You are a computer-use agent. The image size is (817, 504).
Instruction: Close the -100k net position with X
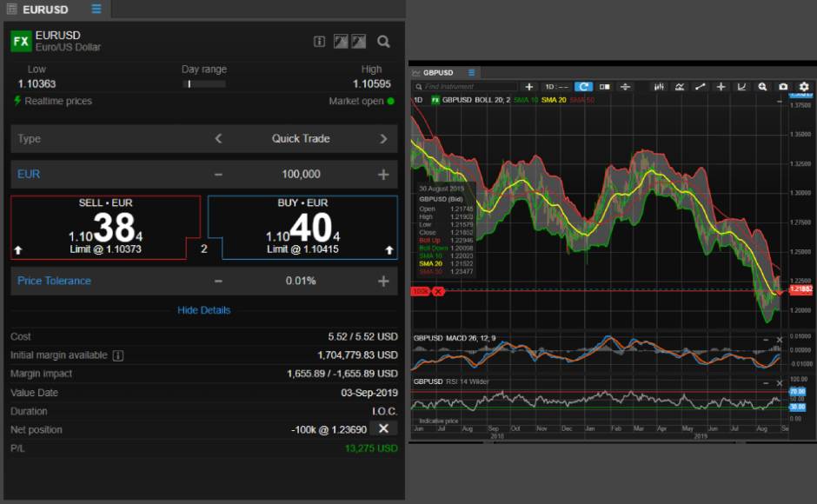click(x=383, y=428)
